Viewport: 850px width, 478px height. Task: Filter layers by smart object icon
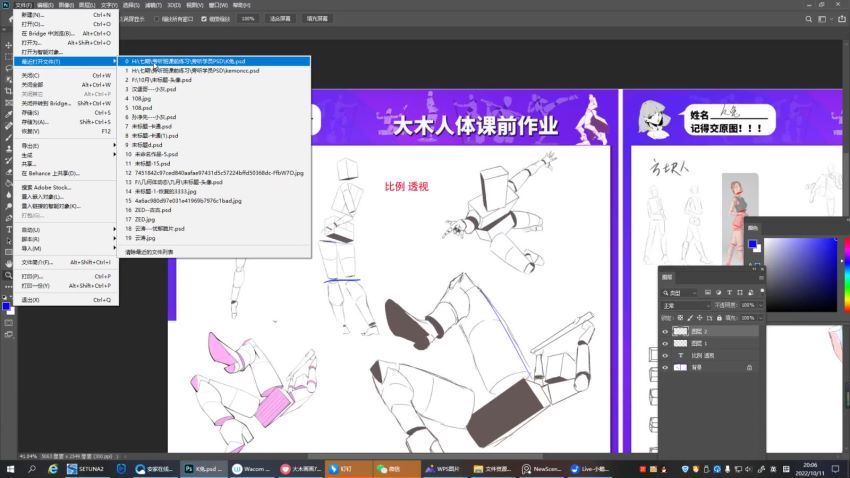point(751,293)
